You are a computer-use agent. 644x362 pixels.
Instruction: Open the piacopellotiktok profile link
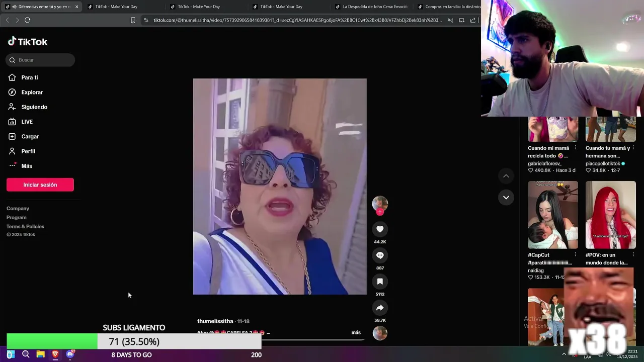pos(603,163)
